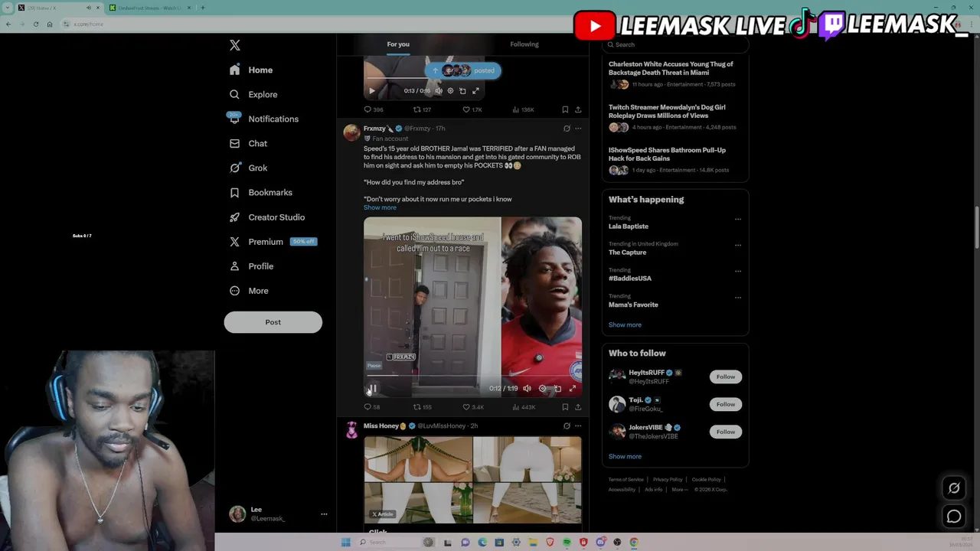Open Home in left sidebar

[251, 70]
